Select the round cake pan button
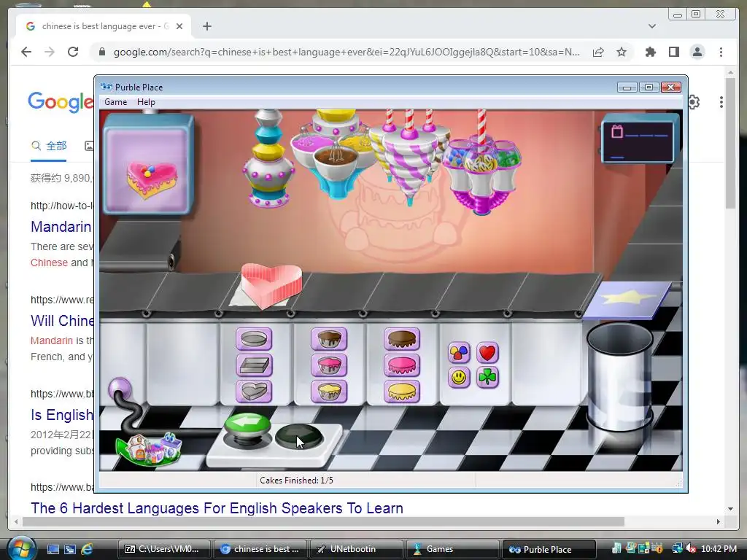This screenshot has height=560, width=747. 254,339
